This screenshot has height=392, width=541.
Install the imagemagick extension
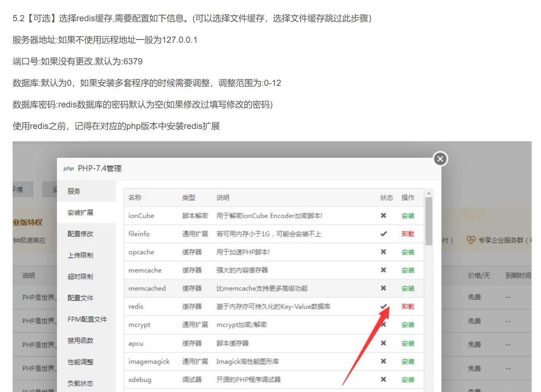click(408, 361)
